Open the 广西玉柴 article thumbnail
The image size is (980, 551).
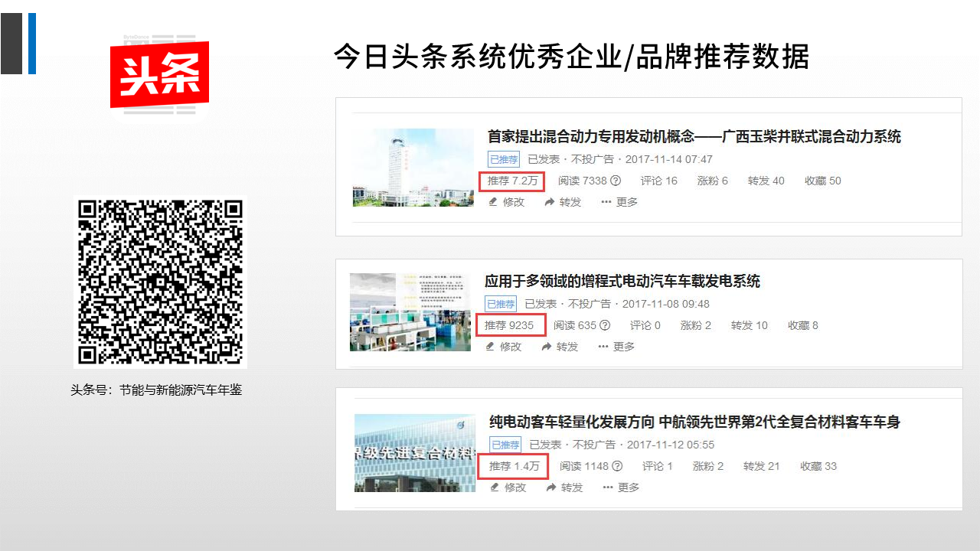[413, 168]
